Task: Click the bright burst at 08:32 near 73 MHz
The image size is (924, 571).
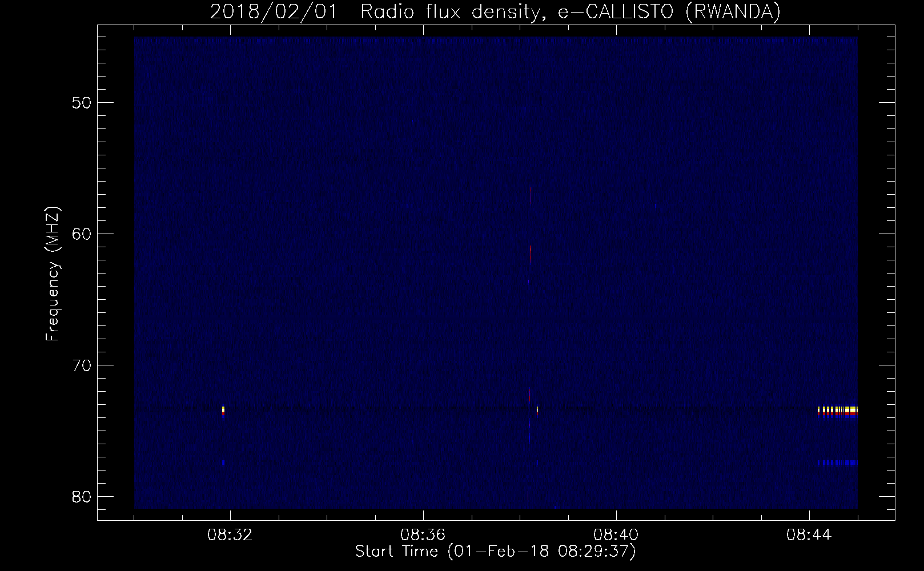Action: click(223, 412)
